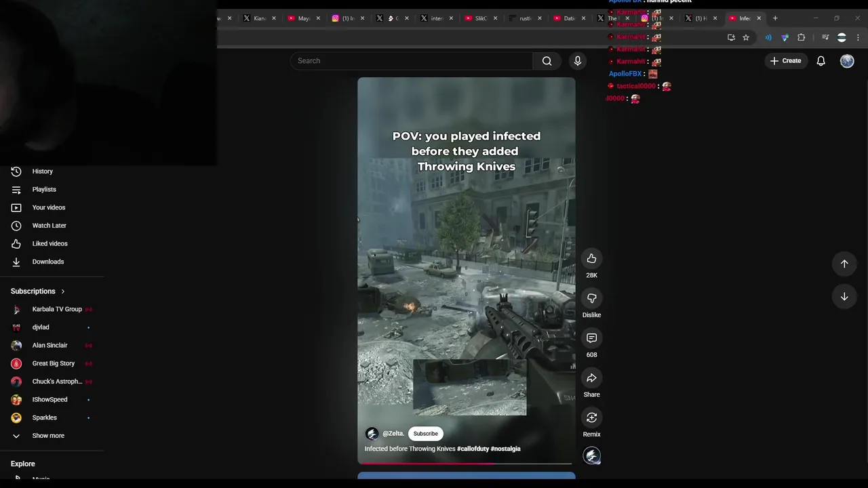This screenshot has width=868, height=488.
Task: Click the install app icon in address bar
Action: [x=731, y=38]
